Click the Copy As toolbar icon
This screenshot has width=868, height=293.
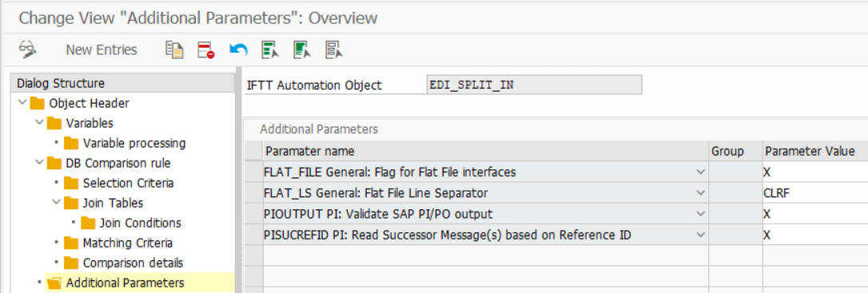click(x=174, y=49)
